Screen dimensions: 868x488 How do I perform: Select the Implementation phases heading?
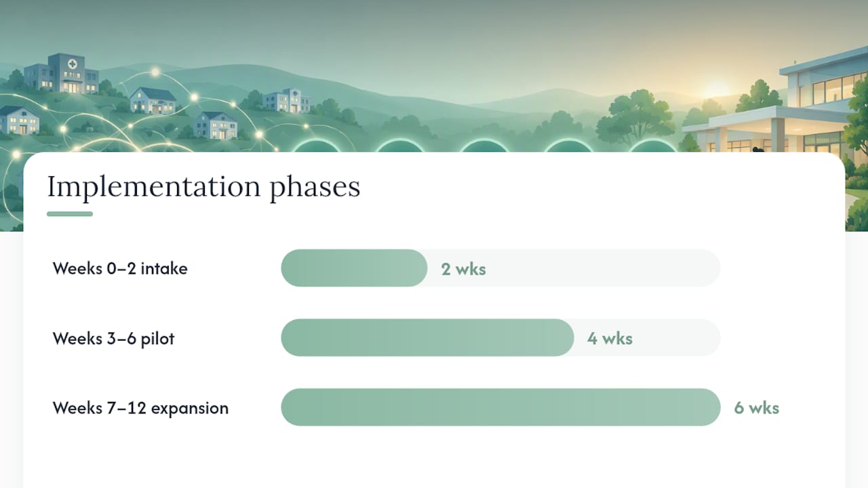[203, 187]
